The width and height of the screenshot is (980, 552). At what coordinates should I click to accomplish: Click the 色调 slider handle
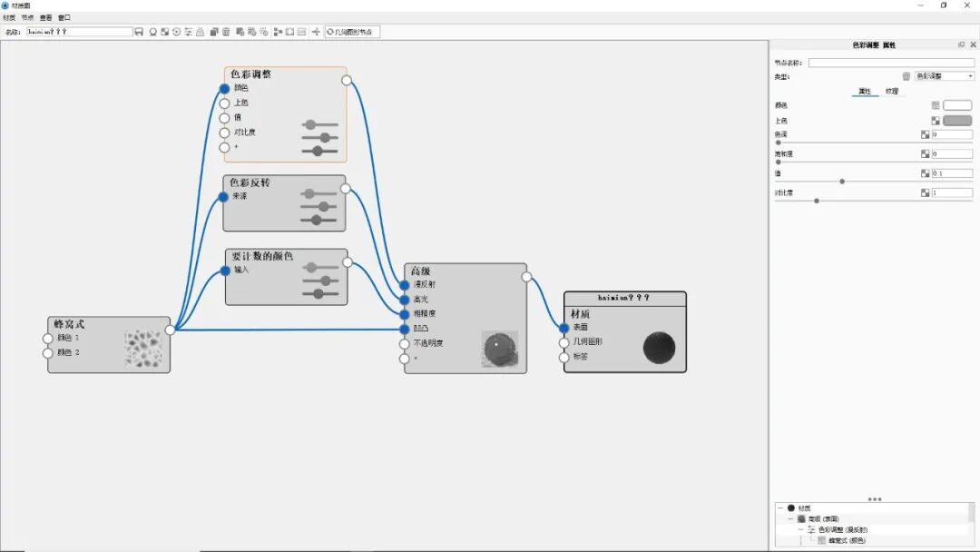point(779,143)
